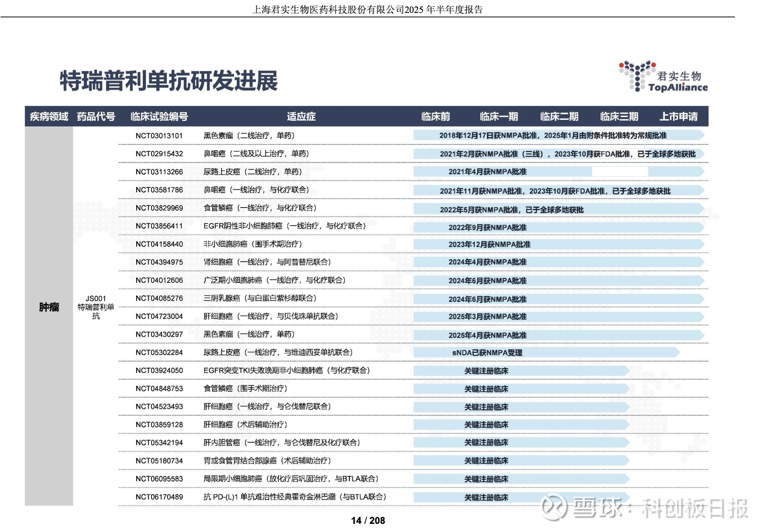Click the JS001 特瑞普利单抗 drug code cell

coord(96,307)
